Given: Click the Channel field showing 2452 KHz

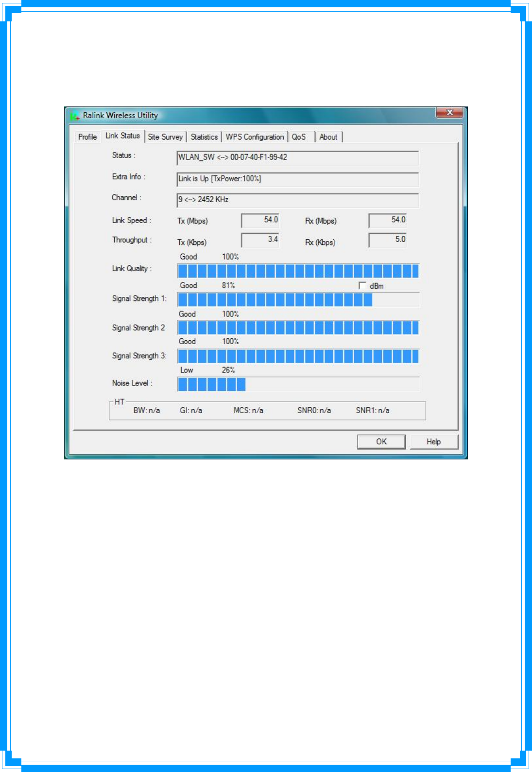Looking at the screenshot, I should [x=298, y=200].
